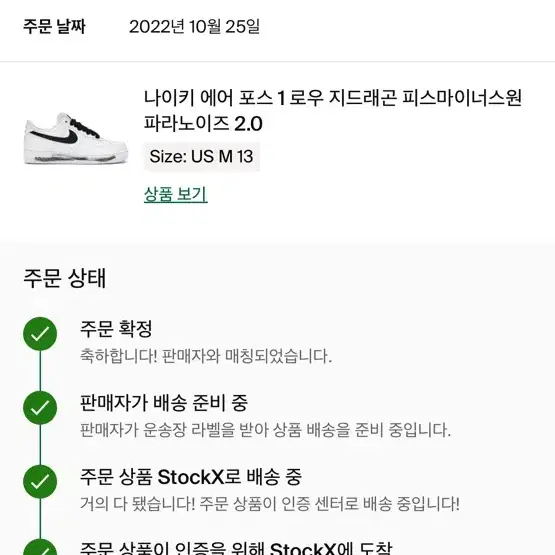Click the 주문 확정 status heading
555x555 pixels.
pos(116,329)
